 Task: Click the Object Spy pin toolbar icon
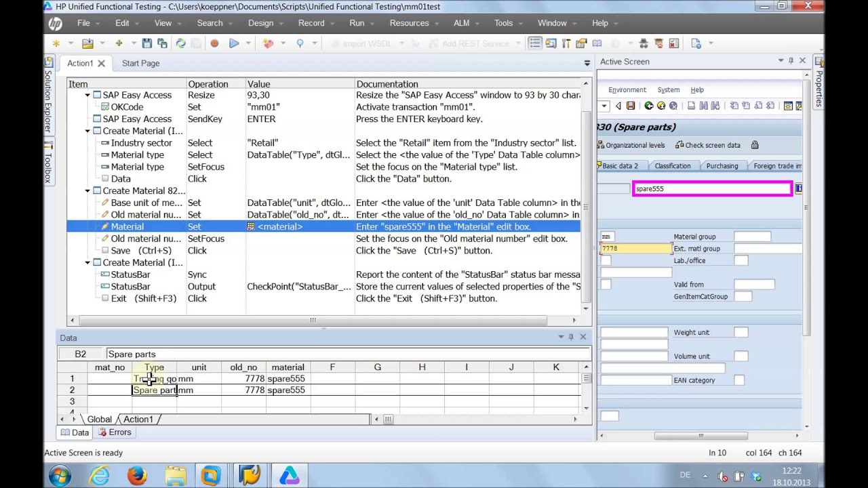[x=300, y=43]
